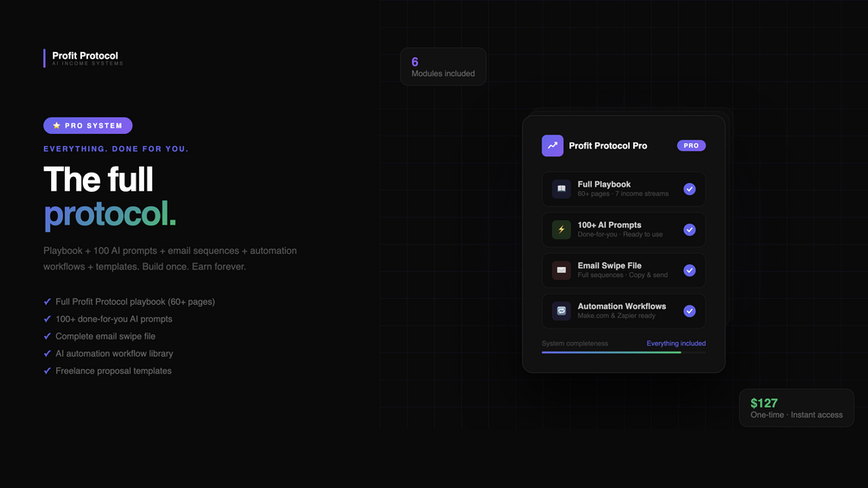
Task: Click the 'Everything included' label
Action: (x=676, y=344)
